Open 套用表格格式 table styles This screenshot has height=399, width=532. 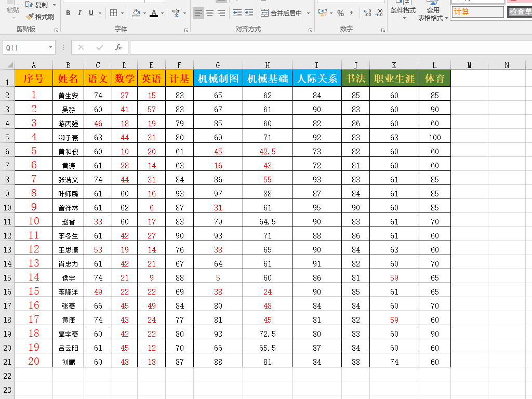click(433, 11)
